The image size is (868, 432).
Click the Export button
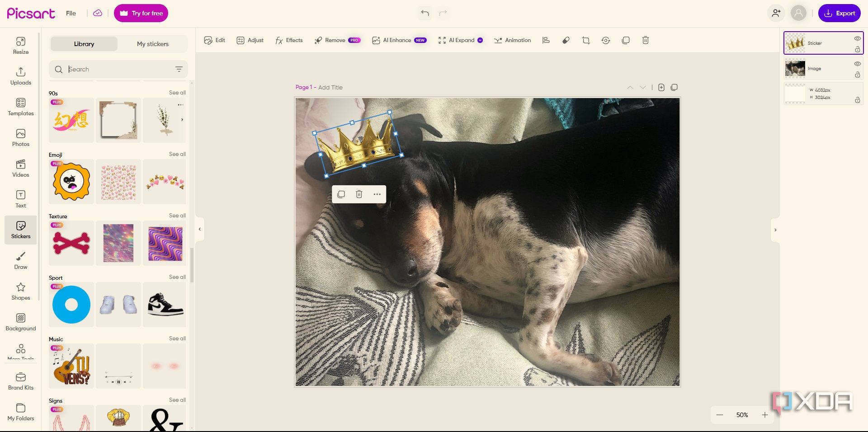click(839, 13)
